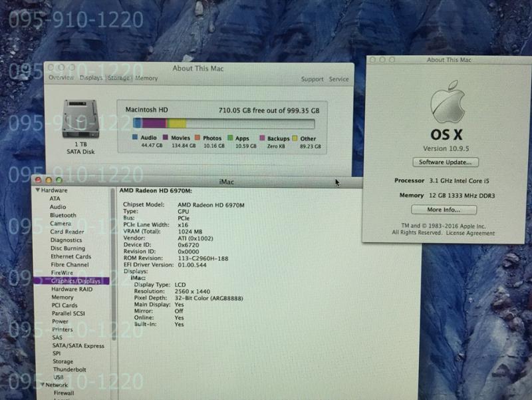Click the blue Audio legend swatch
532x400 pixels.
pos(135,138)
